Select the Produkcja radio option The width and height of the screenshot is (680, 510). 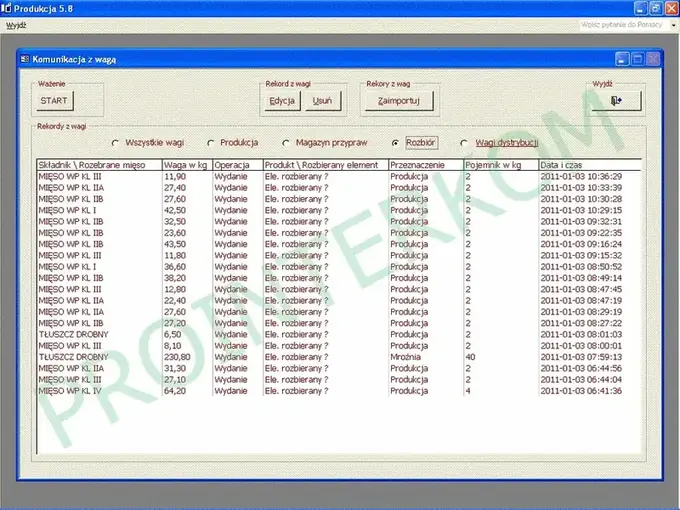pos(210,143)
